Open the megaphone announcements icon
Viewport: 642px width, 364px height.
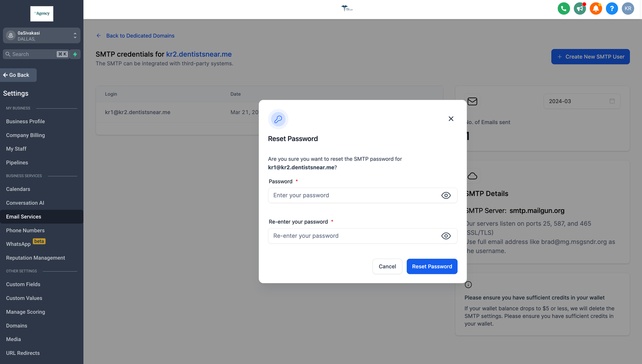580,8
